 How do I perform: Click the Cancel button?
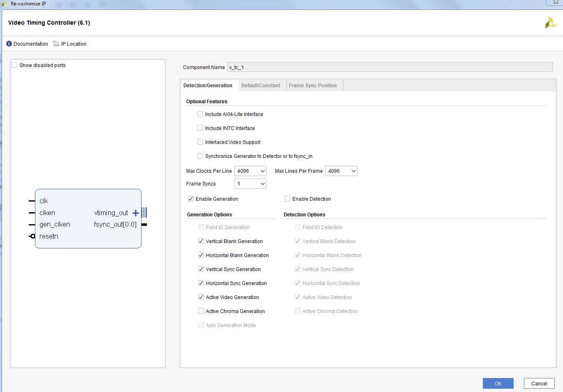pos(539,383)
